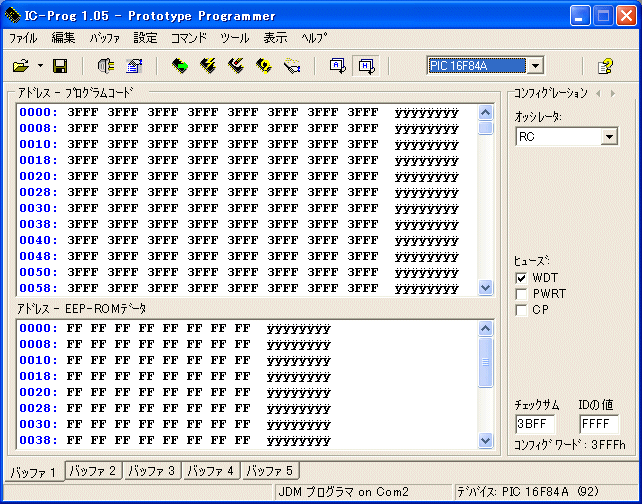Click ASCII column in EEP-ROM row 0018

click(x=298, y=377)
